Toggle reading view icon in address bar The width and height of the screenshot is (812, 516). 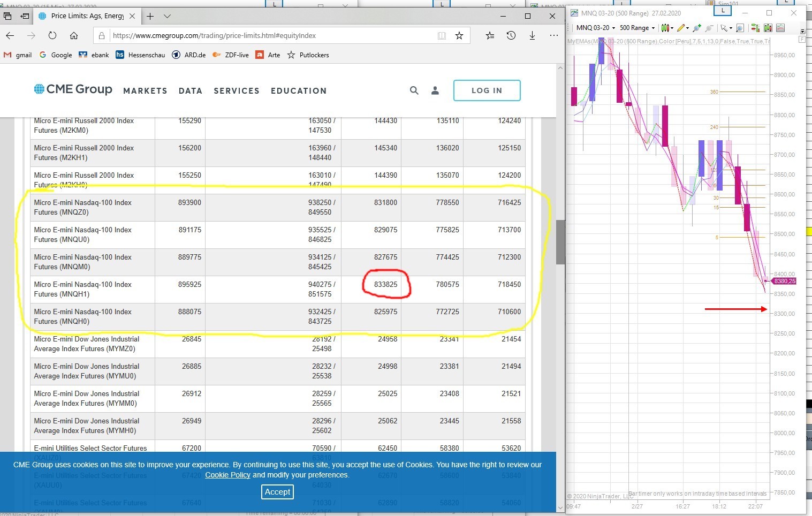[442, 35]
